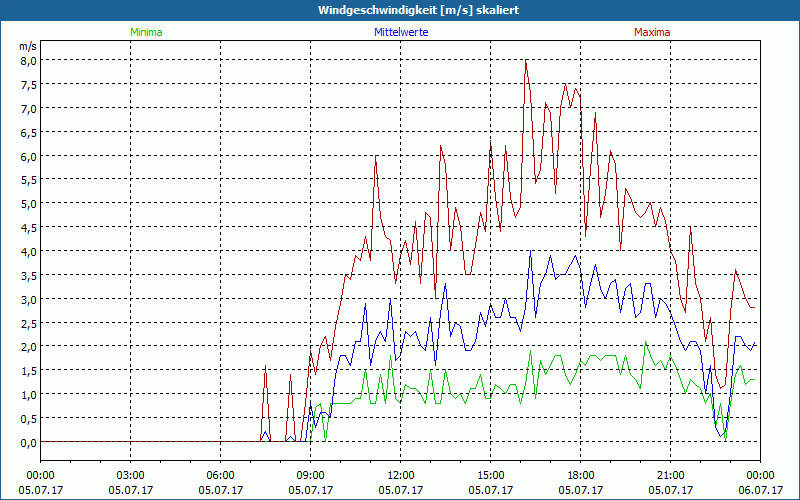Select the green 'Minima' legend label
The height and width of the screenshot is (500, 800).
click(146, 32)
